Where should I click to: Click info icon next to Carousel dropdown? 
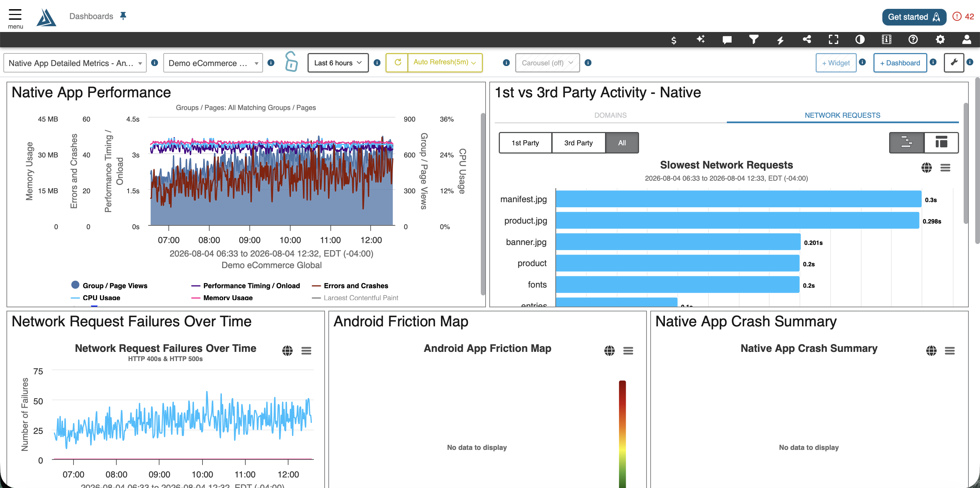pyautogui.click(x=588, y=62)
